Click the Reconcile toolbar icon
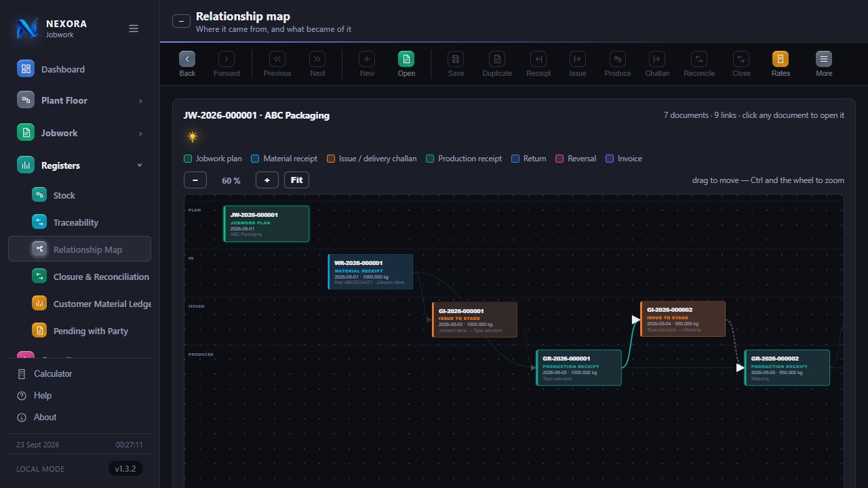The image size is (868, 488). pos(699,59)
